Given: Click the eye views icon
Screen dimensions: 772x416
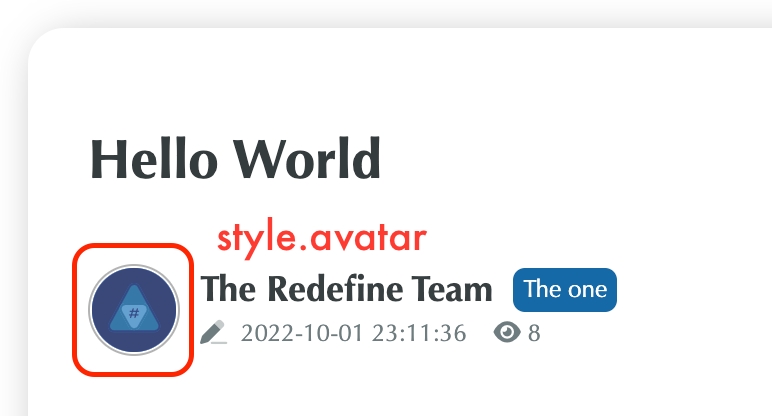Looking at the screenshot, I should pos(507,332).
